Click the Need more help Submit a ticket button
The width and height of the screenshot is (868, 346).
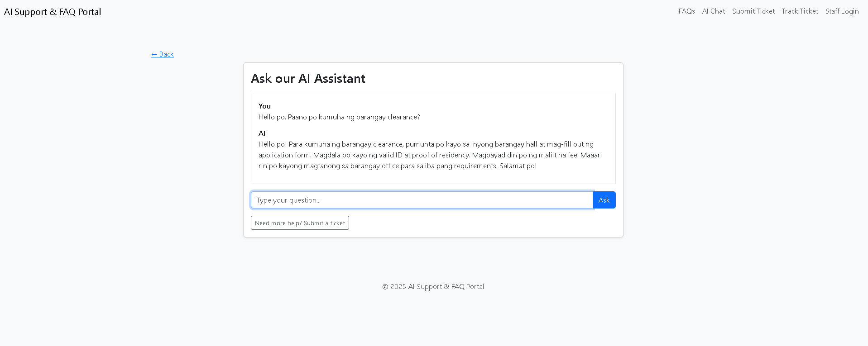point(300,223)
